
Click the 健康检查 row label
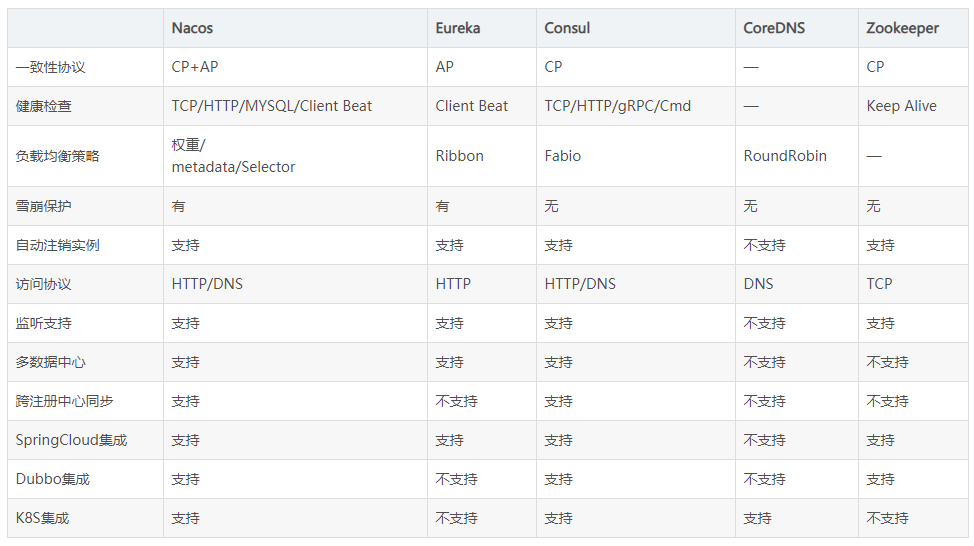pos(44,106)
